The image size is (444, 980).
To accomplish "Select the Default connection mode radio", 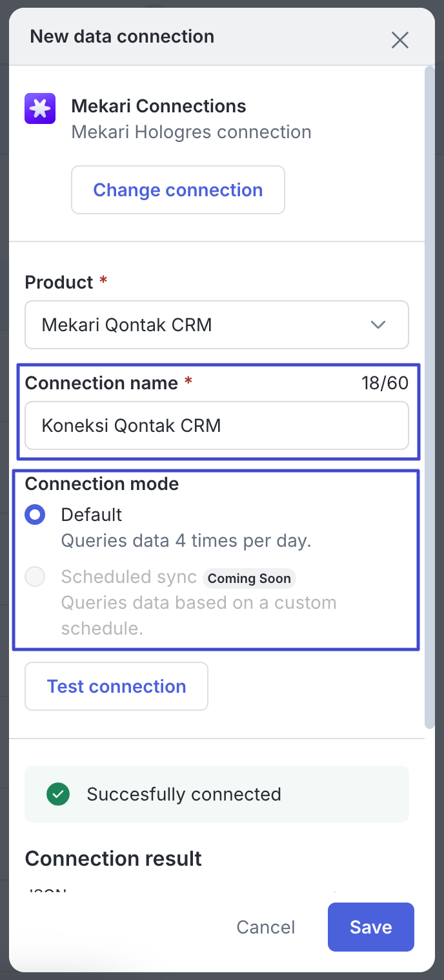I will click(35, 515).
